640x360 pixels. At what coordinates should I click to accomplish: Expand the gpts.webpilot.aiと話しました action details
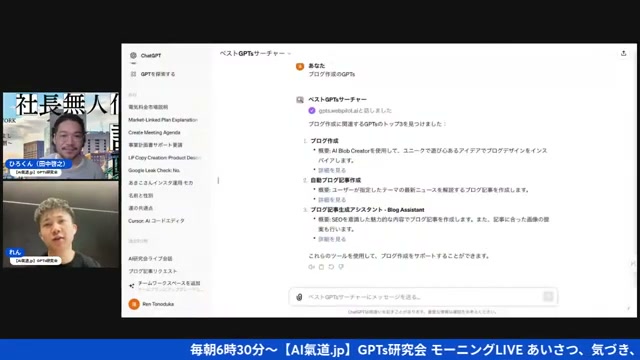355,111
